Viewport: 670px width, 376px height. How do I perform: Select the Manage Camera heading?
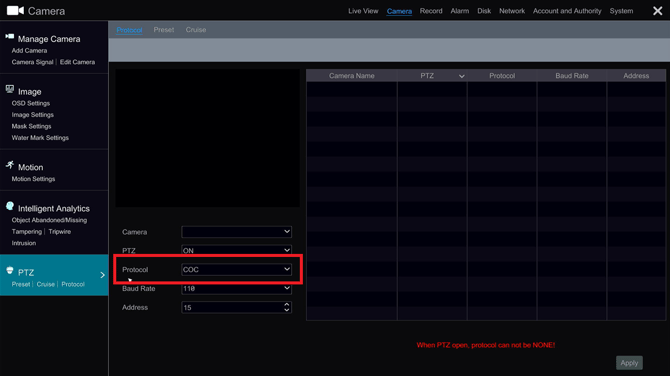(49, 39)
